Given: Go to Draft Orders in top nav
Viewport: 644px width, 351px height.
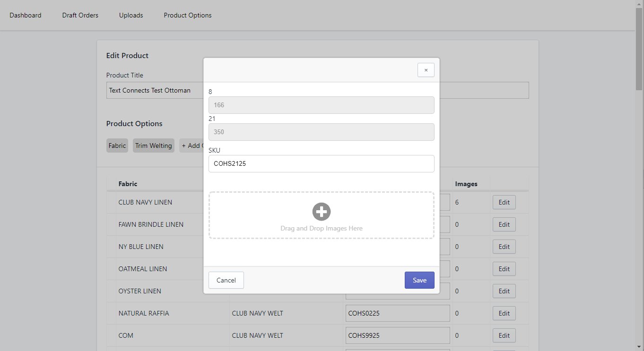Looking at the screenshot, I should point(80,15).
